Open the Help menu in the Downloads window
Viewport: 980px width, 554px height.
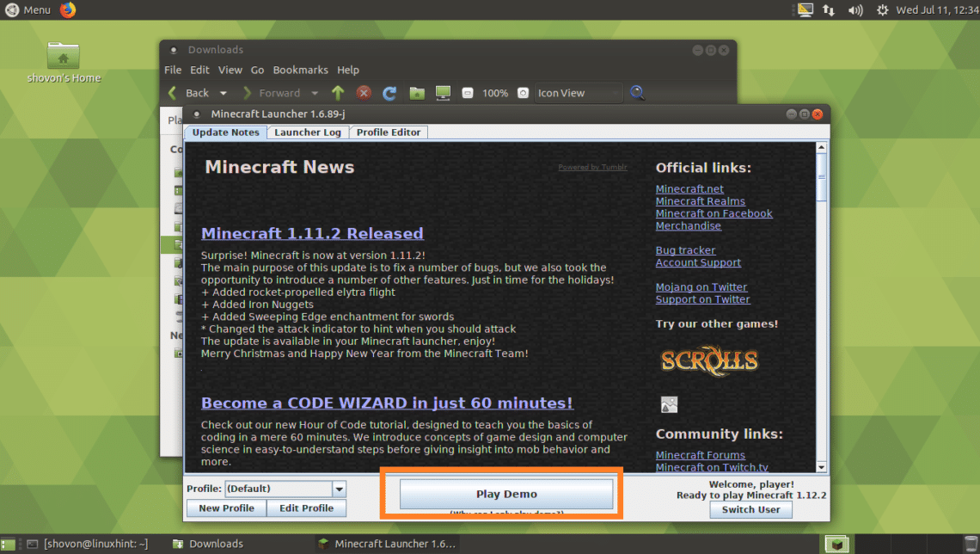(x=348, y=70)
